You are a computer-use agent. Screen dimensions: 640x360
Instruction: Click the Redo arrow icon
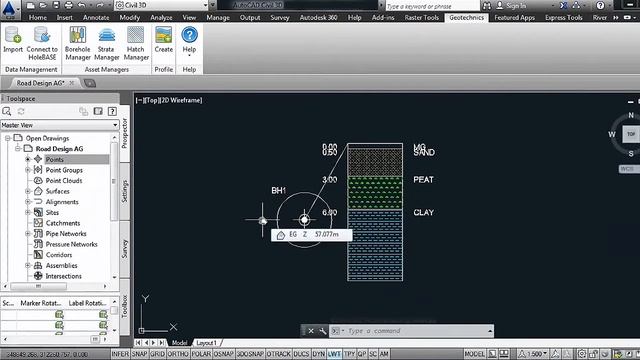(x=100, y=5)
